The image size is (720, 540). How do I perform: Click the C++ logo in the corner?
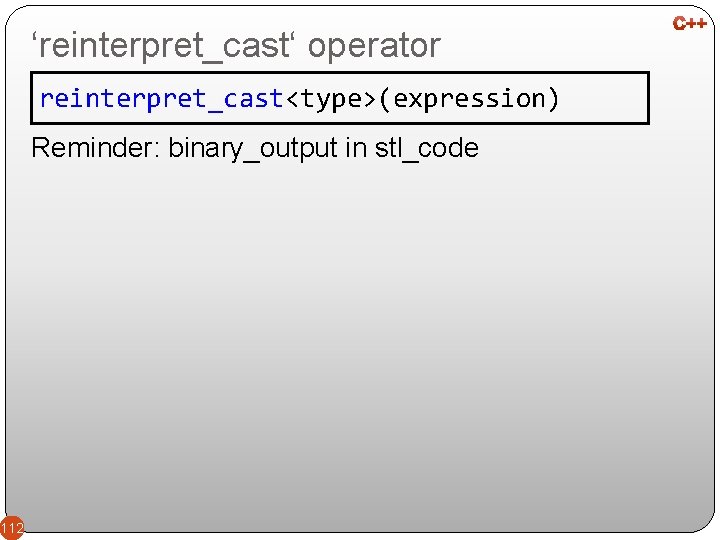point(690,22)
